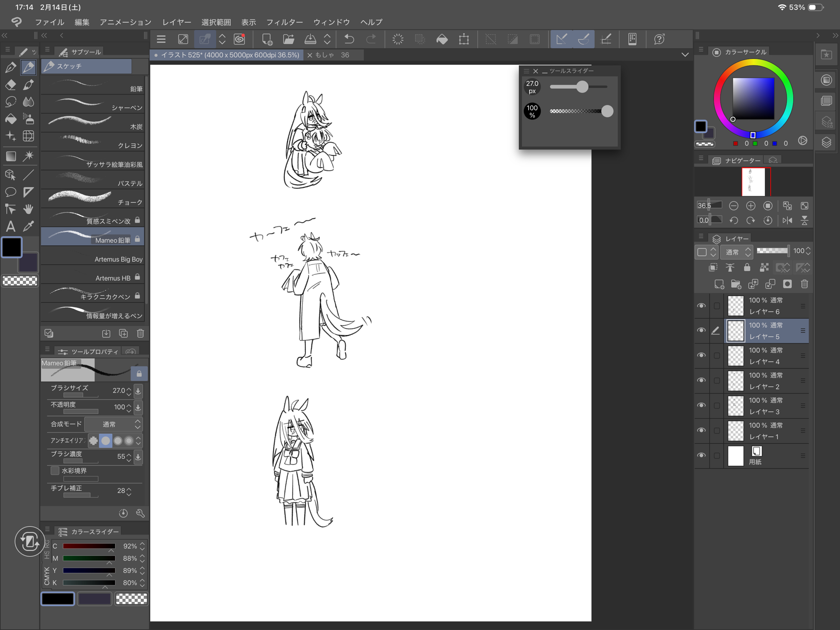This screenshot has height=630, width=840.
Task: Expand the canvas tab list chevron
Action: [685, 55]
